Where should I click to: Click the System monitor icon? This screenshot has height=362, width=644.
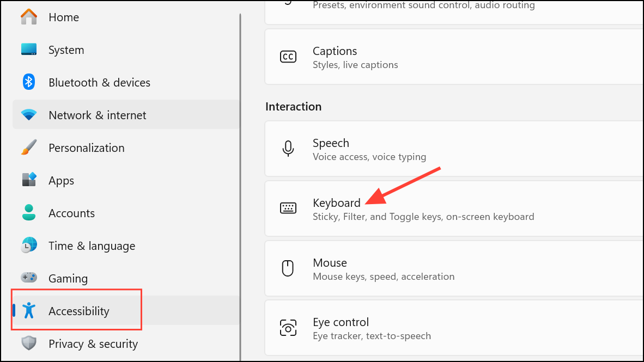(x=28, y=50)
